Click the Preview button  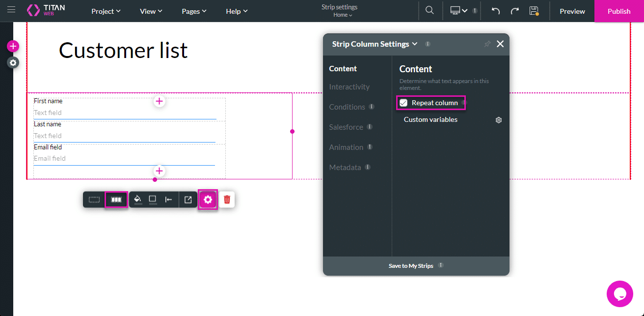click(x=572, y=11)
